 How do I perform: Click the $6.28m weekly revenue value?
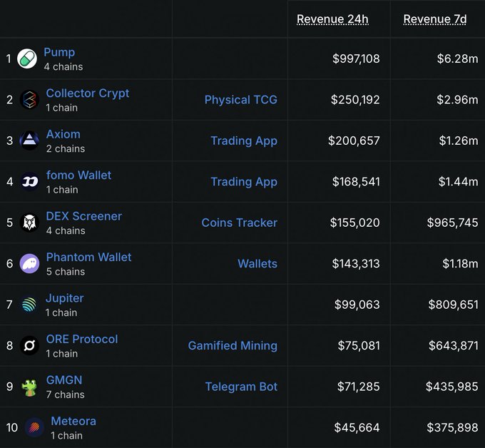[x=457, y=58]
